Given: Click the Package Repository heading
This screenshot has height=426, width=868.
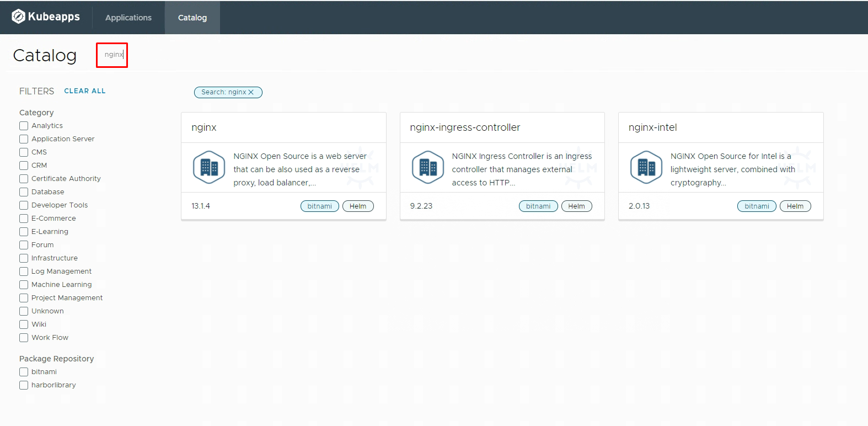Looking at the screenshot, I should (57, 359).
